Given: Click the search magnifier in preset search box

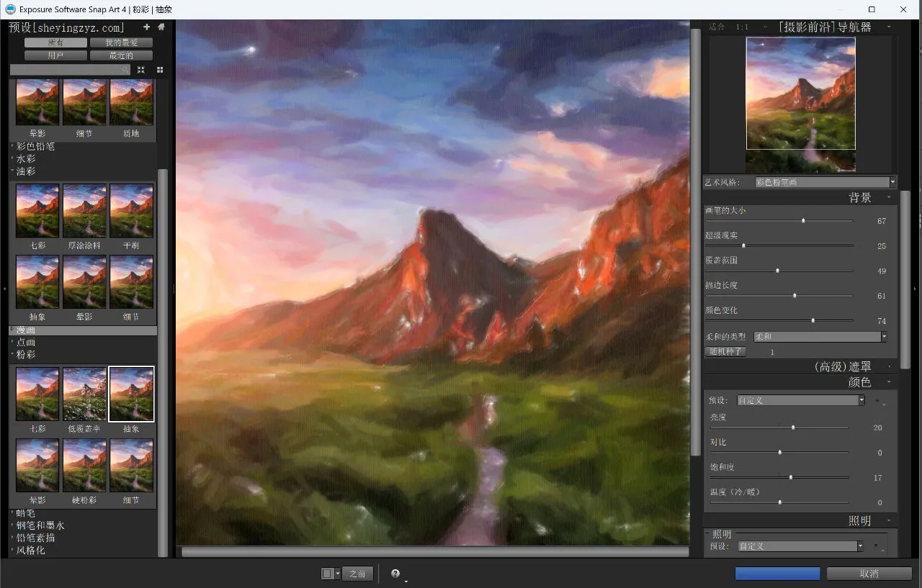Looking at the screenshot, I should (126, 70).
